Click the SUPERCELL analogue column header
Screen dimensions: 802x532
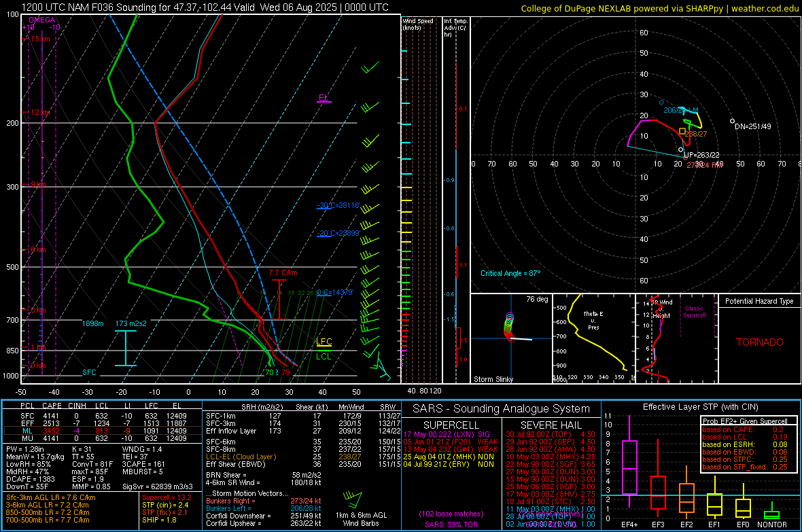tap(451, 425)
